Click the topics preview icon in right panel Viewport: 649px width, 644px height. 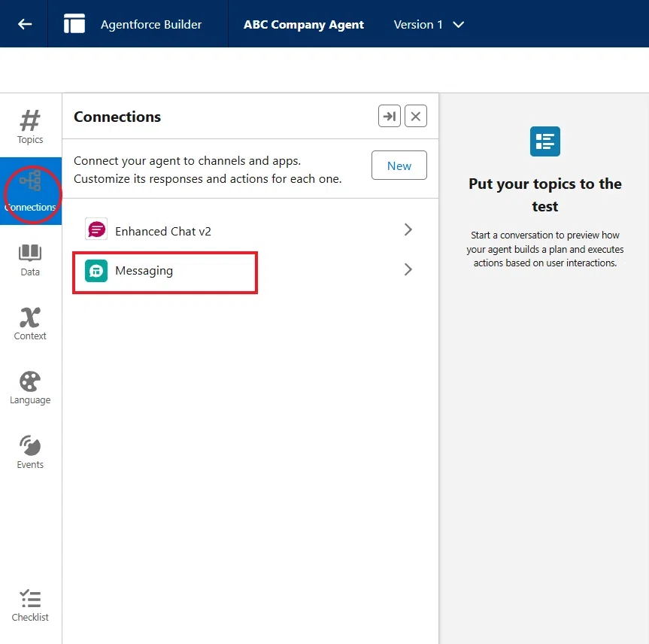pos(544,141)
